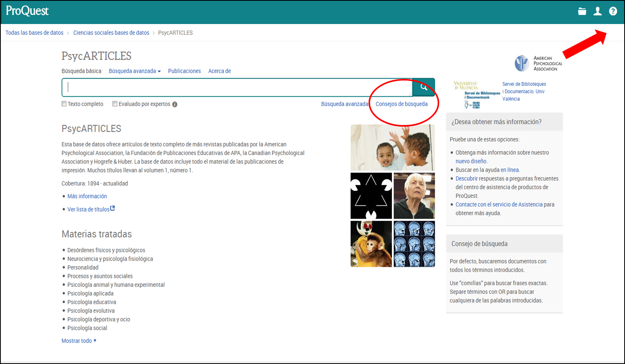Click ¿Desea obtener más información? heading
Image resolution: width=625 pixels, height=364 pixels.
[x=496, y=122]
